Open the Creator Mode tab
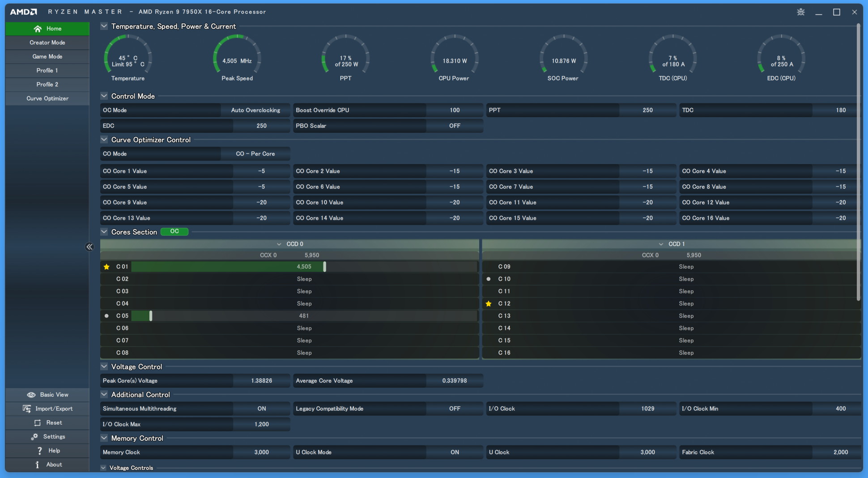The image size is (868, 478). [x=47, y=42]
